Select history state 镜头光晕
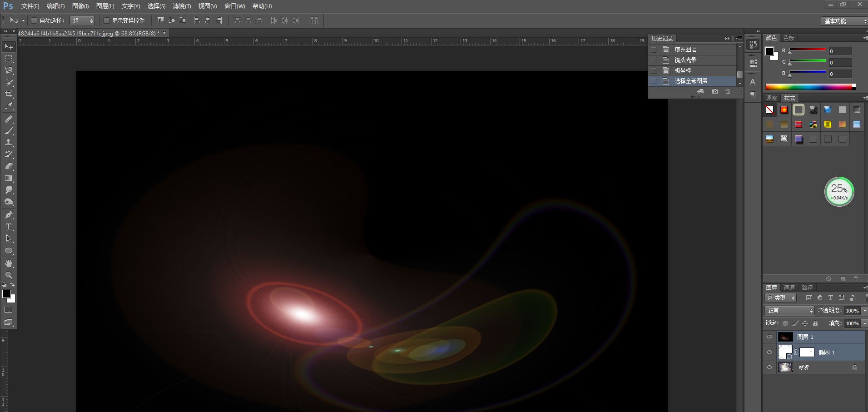This screenshot has height=412, width=868. (692, 60)
